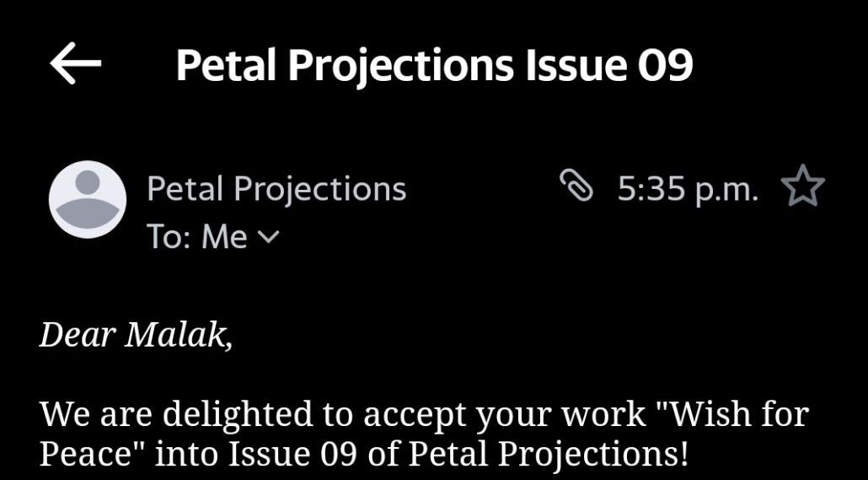Star this Petal Projections email
Screen dimensions: 868x480
pyautogui.click(x=802, y=188)
